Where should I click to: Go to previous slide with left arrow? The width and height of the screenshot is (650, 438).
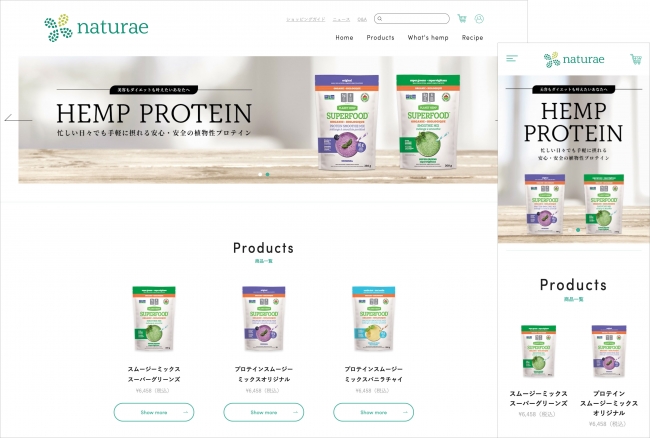point(18,119)
